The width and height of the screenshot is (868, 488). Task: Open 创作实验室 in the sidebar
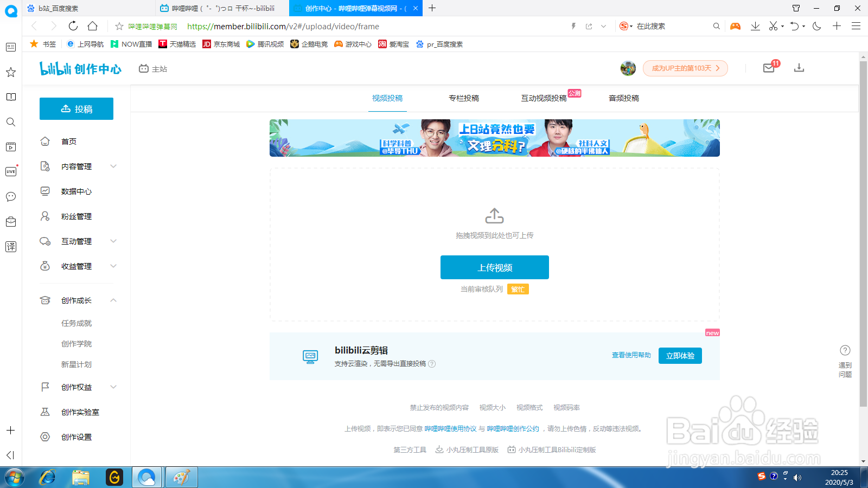[x=80, y=412]
